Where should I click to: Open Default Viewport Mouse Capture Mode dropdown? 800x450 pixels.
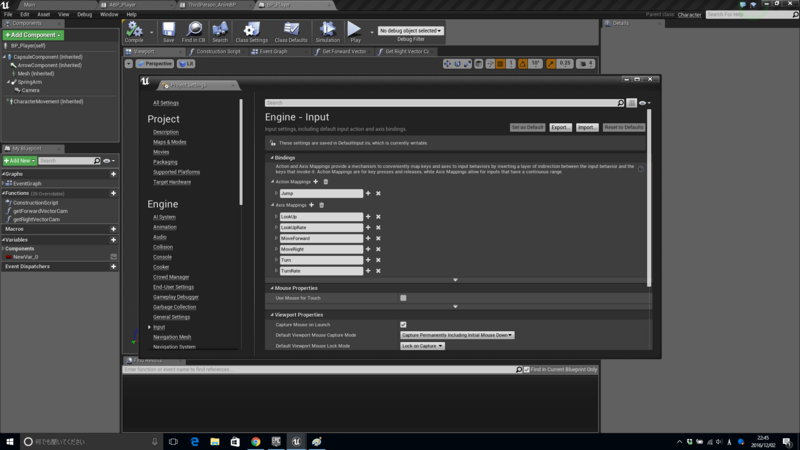(457, 335)
